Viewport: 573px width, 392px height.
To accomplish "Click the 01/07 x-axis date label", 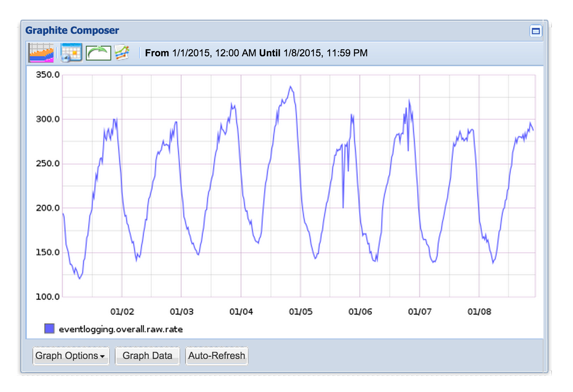I will coord(419,311).
